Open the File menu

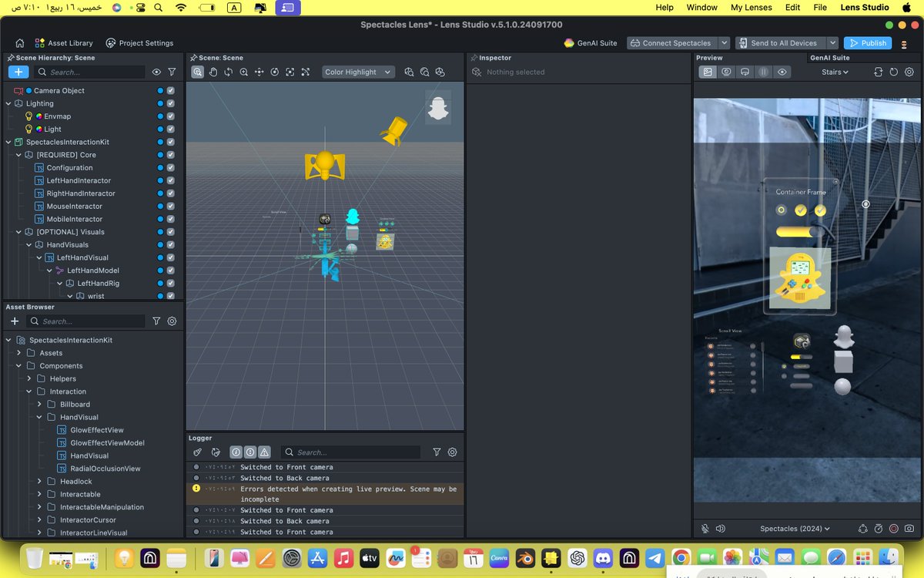tap(820, 8)
